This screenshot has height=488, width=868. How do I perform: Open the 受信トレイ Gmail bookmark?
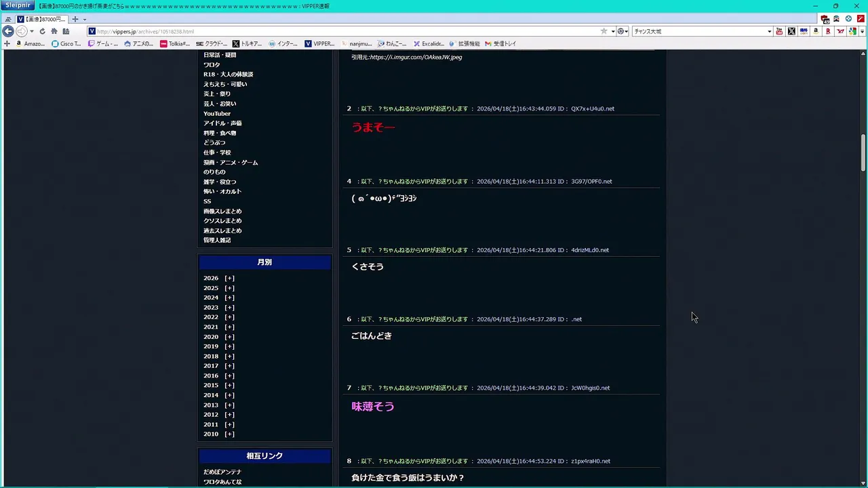500,43
